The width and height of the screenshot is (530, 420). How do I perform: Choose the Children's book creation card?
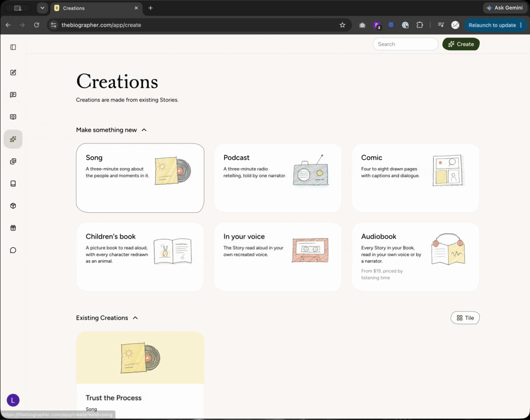(x=140, y=257)
